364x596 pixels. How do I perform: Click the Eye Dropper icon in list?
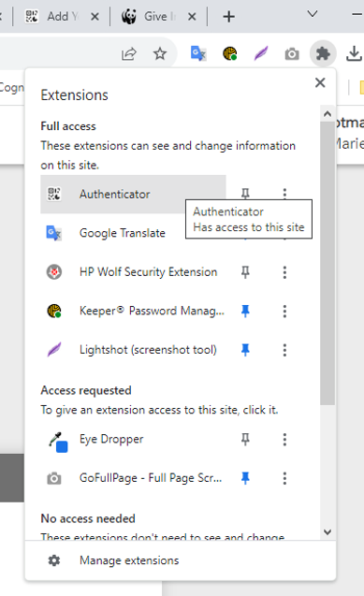(x=58, y=442)
